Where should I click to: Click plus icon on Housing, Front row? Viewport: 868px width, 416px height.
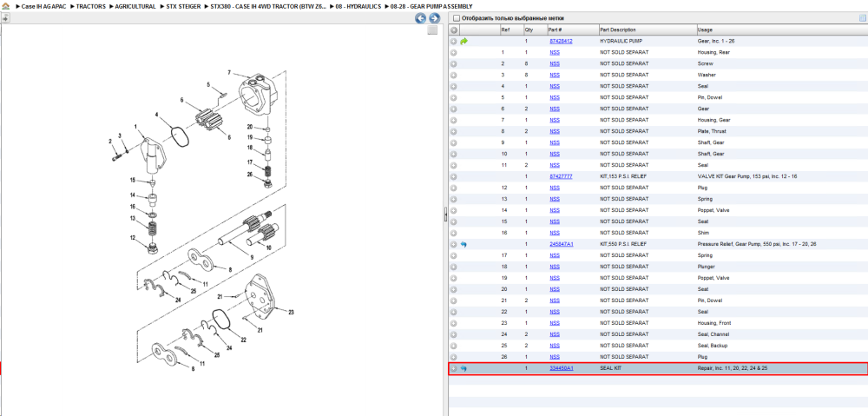(453, 323)
